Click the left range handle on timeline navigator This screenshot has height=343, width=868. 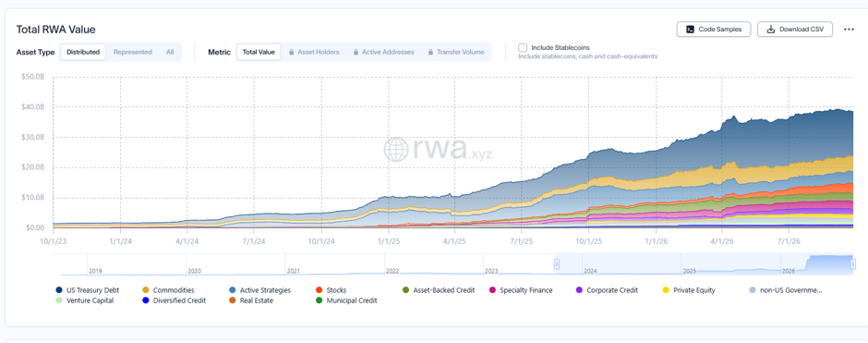click(557, 264)
